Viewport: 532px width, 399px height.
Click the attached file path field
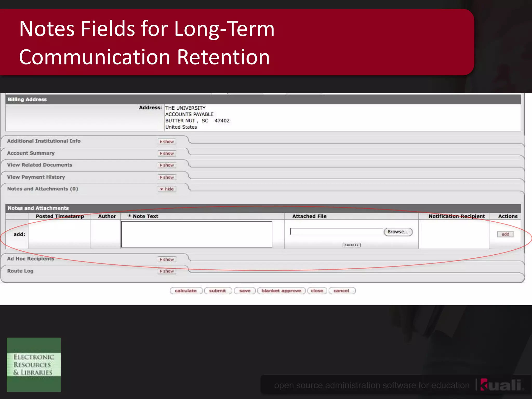[336, 231]
